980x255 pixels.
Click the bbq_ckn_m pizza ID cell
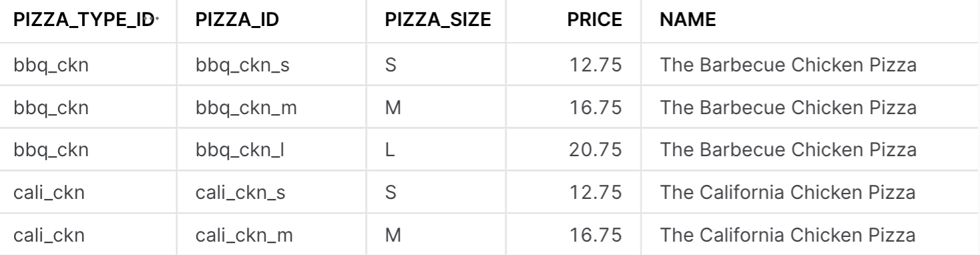click(272, 108)
